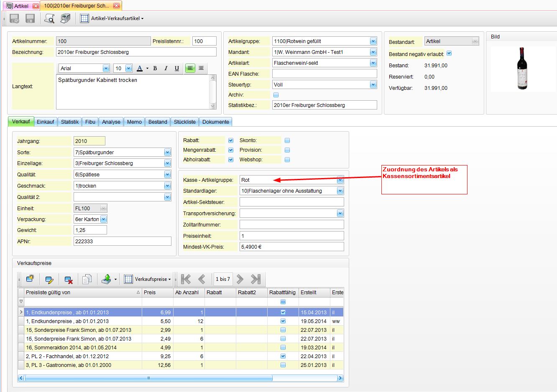Switch to the Bestand tab
Screen dimensions: 557x392
pos(158,122)
